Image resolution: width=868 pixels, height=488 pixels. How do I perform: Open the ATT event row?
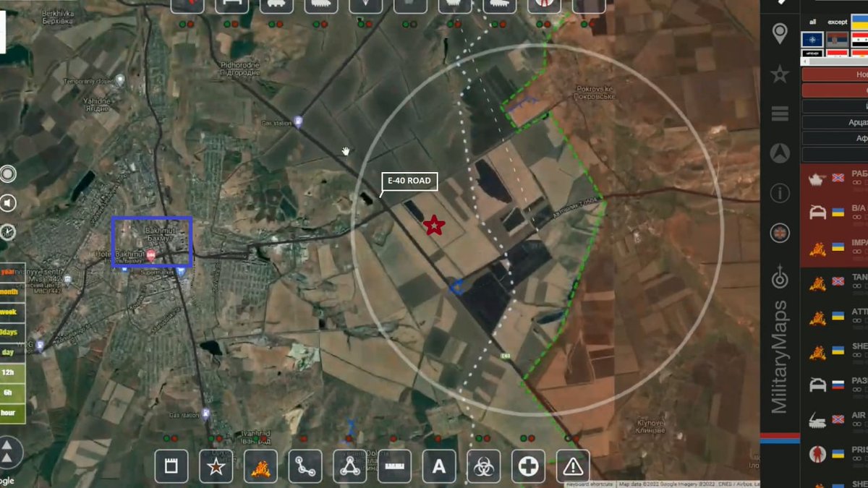tap(834, 317)
